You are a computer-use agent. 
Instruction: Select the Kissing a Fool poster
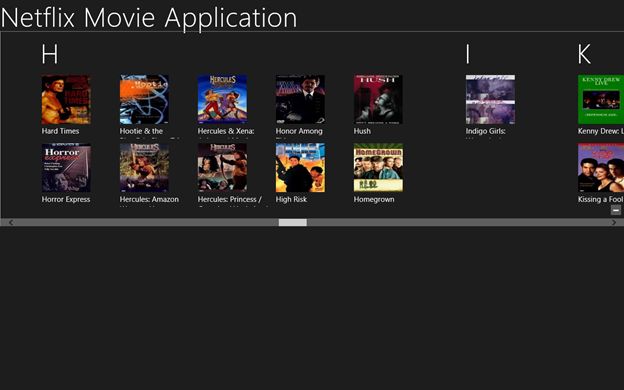(x=601, y=168)
